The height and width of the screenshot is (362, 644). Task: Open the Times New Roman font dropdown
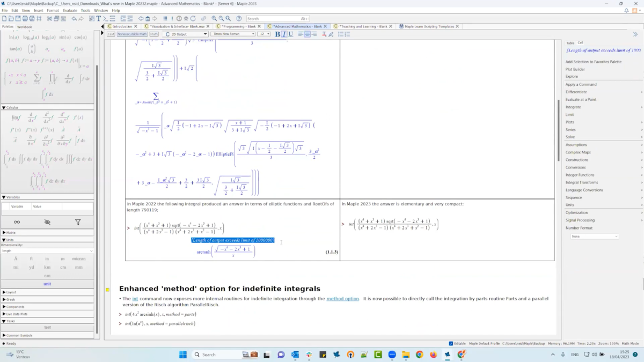pyautogui.click(x=233, y=34)
